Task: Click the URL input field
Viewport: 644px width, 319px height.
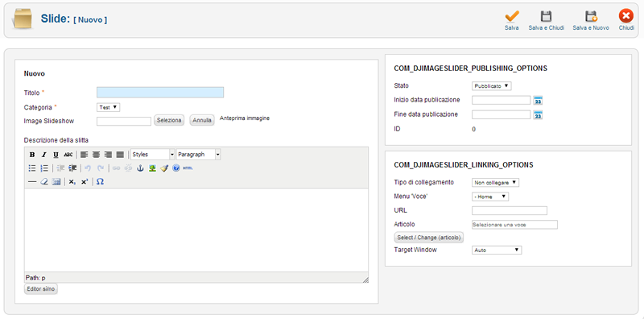Action: (510, 210)
